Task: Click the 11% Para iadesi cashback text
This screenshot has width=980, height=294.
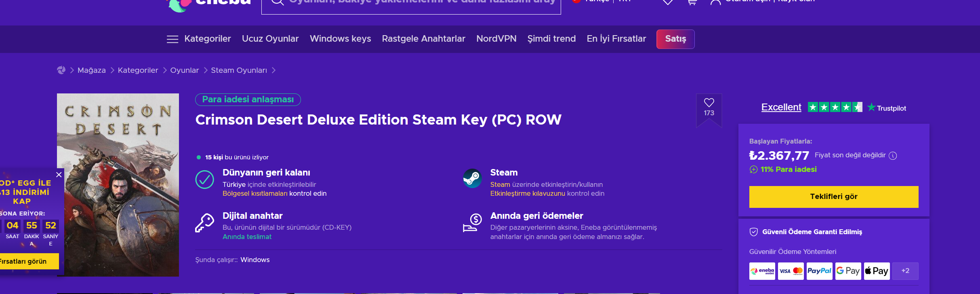Action: point(789,169)
